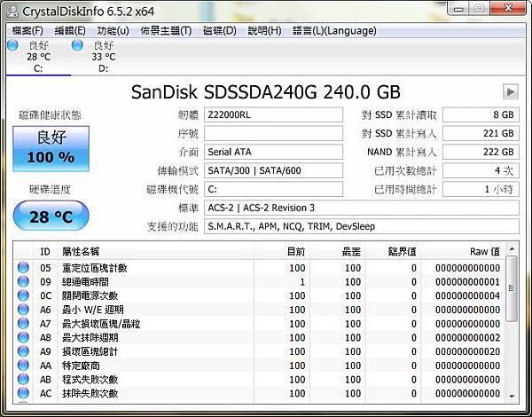Click the status orb for attribute A7
Screen dimensions: 532x417
point(23,323)
